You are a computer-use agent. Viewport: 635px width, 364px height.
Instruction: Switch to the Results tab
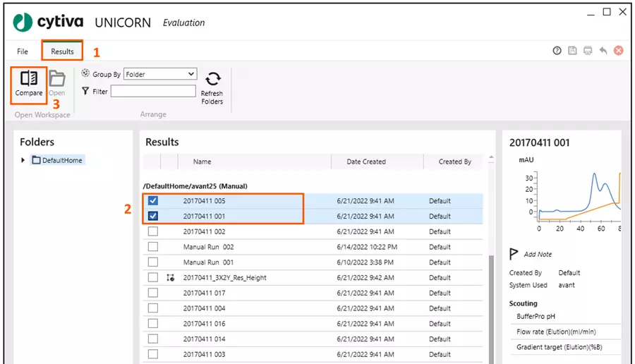[x=62, y=51]
